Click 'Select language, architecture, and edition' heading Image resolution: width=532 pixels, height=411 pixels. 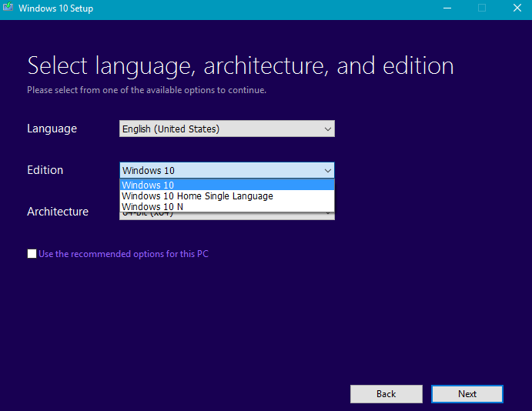click(240, 66)
